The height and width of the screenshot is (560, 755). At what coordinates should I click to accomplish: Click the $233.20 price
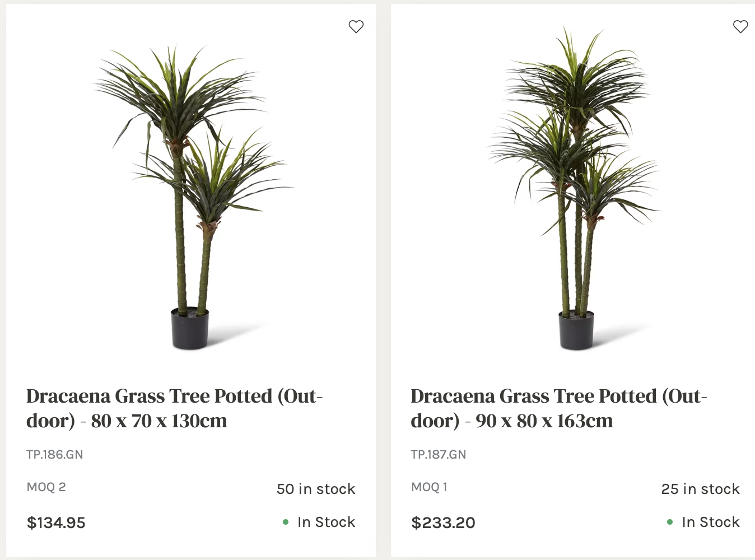(443, 523)
